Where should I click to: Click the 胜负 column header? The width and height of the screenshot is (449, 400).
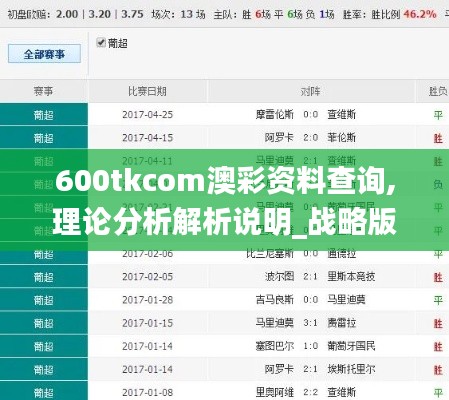click(438, 91)
